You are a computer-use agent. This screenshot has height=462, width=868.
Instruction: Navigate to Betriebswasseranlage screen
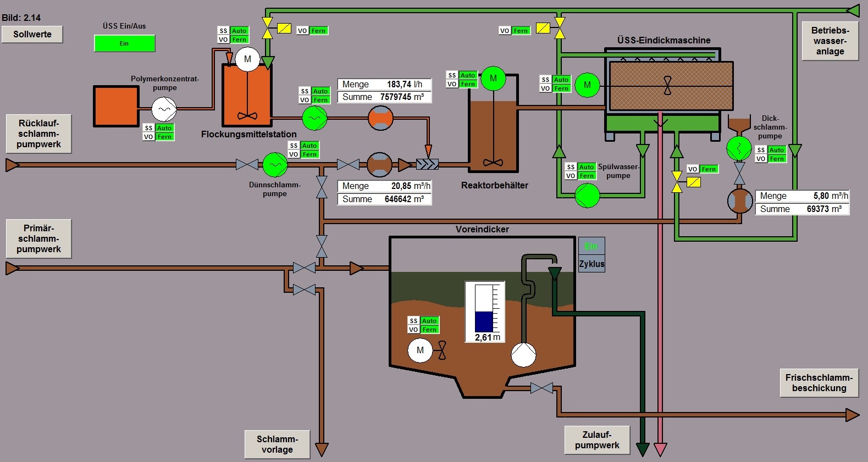[830, 41]
